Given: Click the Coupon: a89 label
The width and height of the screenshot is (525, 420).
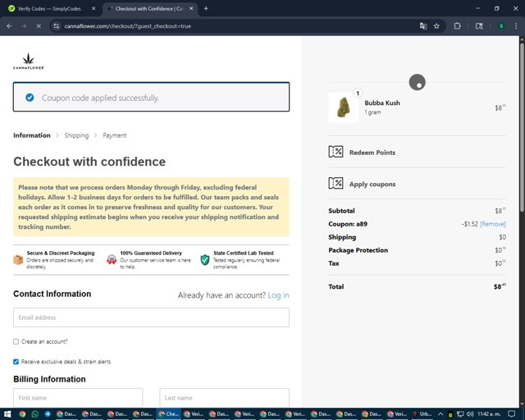Looking at the screenshot, I should [x=348, y=224].
